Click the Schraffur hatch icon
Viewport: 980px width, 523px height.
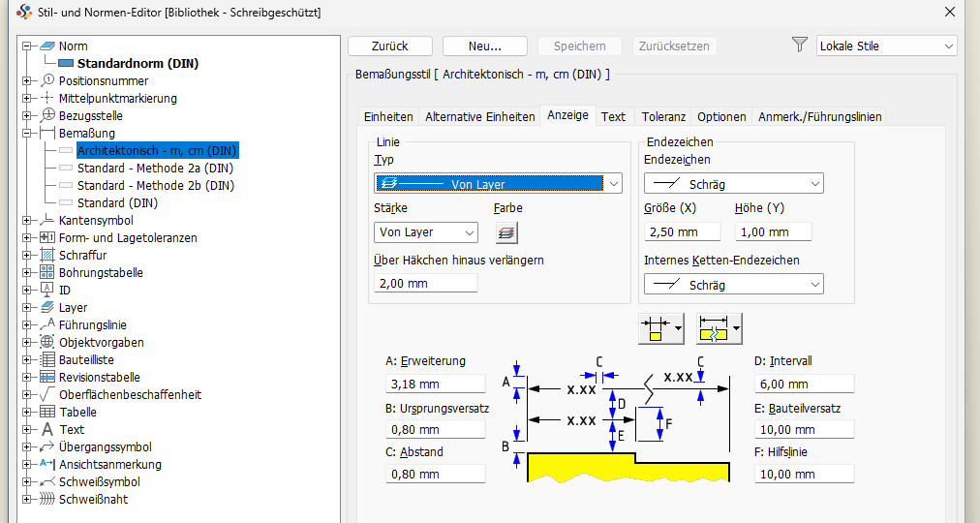click(47, 255)
